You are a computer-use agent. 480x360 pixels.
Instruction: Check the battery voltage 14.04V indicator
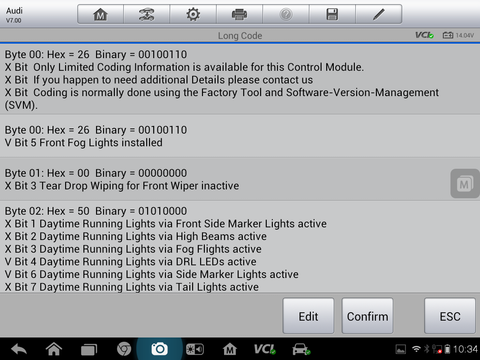(x=458, y=35)
